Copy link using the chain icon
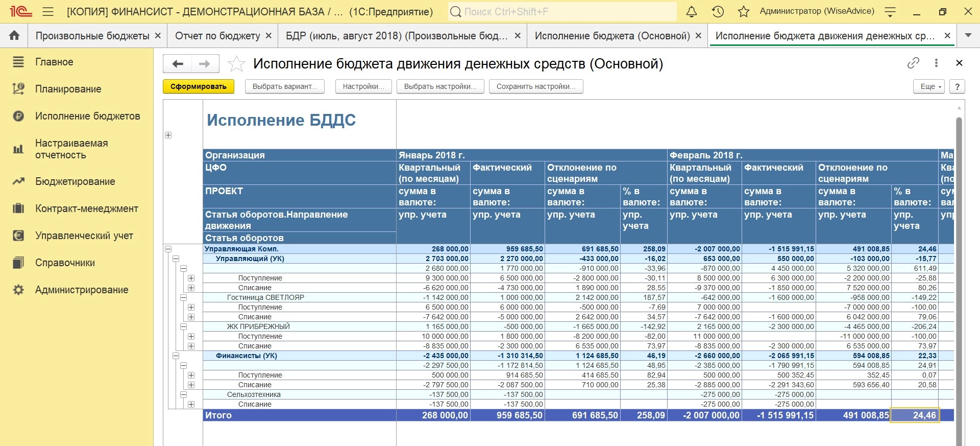The image size is (980, 446). coord(913,63)
